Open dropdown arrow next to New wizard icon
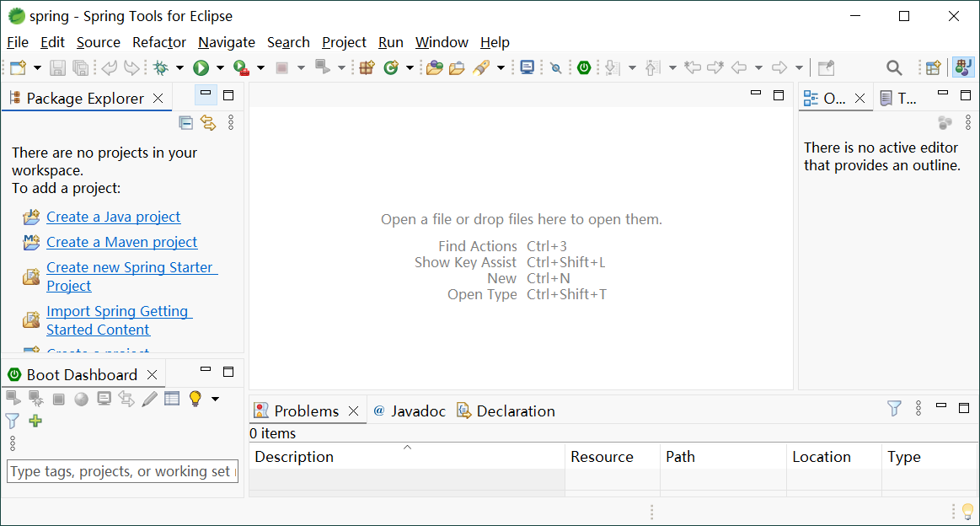This screenshot has width=980, height=526. coord(37,67)
